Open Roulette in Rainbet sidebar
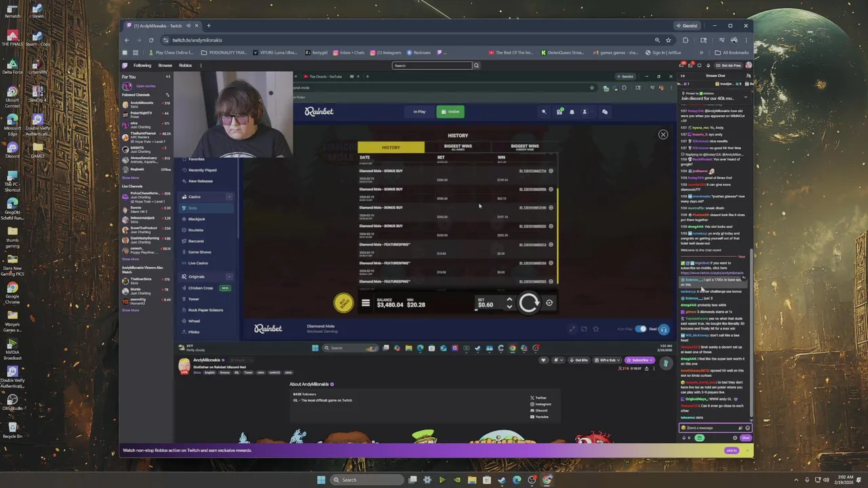This screenshot has height=488, width=868. click(196, 230)
